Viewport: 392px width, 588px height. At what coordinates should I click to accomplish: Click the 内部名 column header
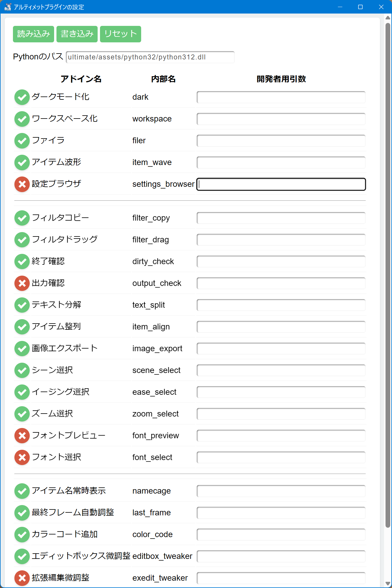[x=163, y=79]
